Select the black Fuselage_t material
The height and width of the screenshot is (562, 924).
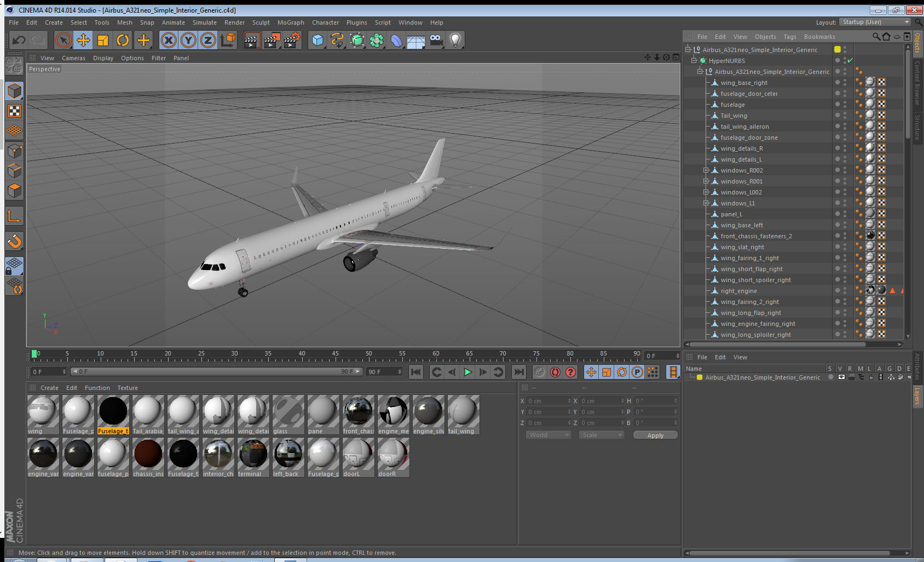coord(113,415)
